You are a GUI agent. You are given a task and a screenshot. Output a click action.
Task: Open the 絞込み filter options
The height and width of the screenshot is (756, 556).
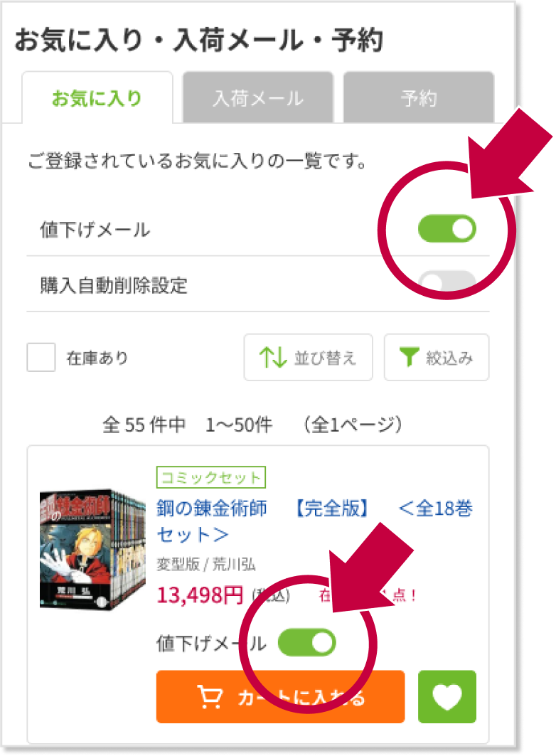point(437,357)
